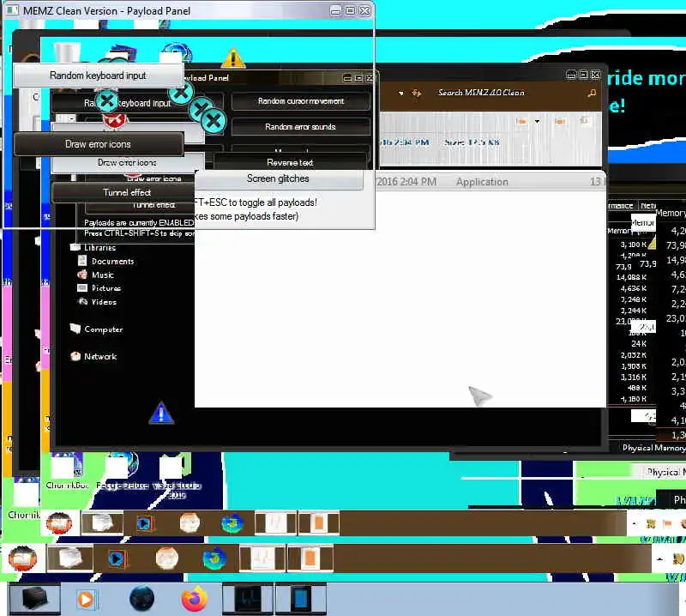Image resolution: width=686 pixels, height=616 pixels.
Task: Click the '14,988 K' memory value in Task Manager
Action: (631, 277)
